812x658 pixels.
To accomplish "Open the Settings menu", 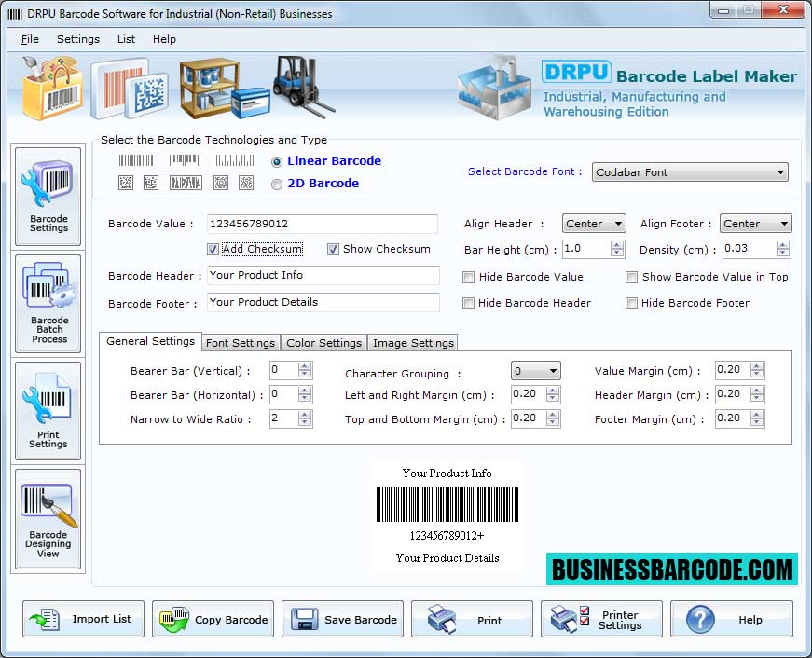I will [78, 39].
